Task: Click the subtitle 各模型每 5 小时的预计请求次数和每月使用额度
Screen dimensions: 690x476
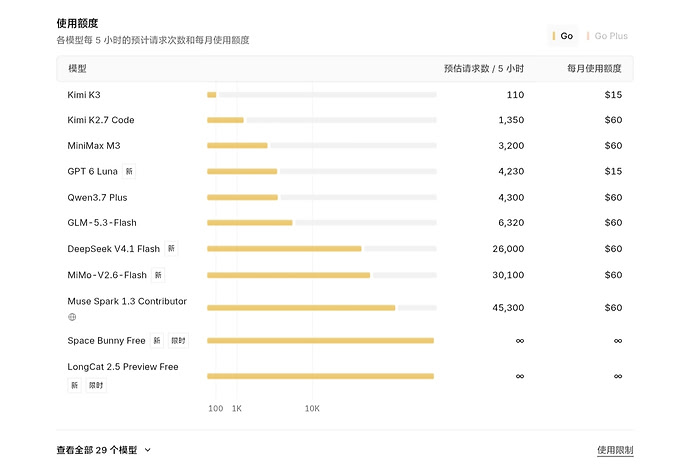Action: tap(153, 40)
